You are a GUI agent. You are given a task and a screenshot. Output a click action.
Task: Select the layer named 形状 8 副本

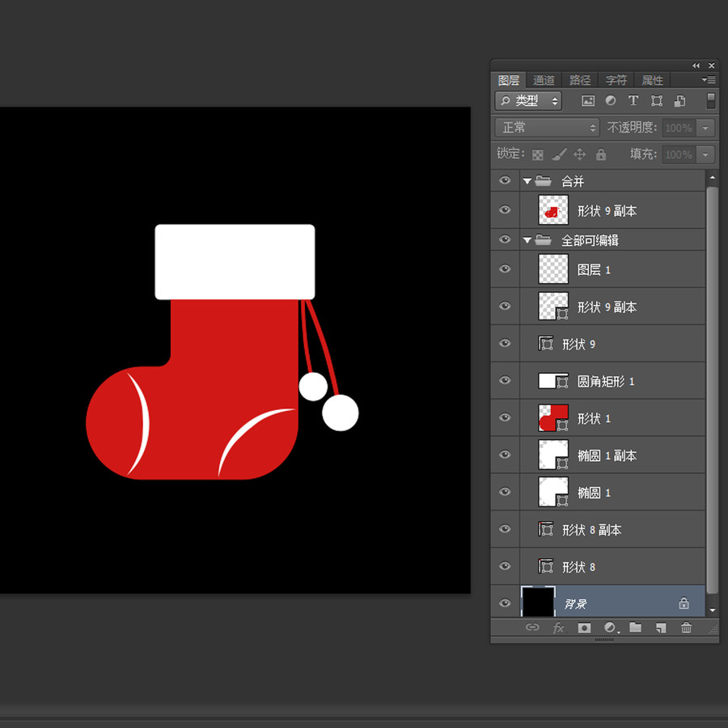tap(591, 530)
